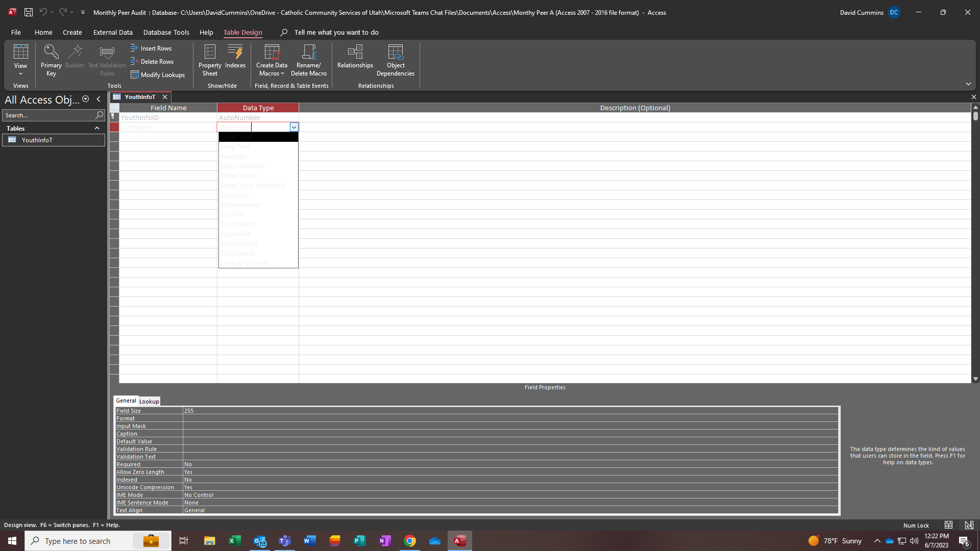Collapse the navigation pane with the shutter button
The width and height of the screenshot is (980, 551).
pyautogui.click(x=99, y=99)
